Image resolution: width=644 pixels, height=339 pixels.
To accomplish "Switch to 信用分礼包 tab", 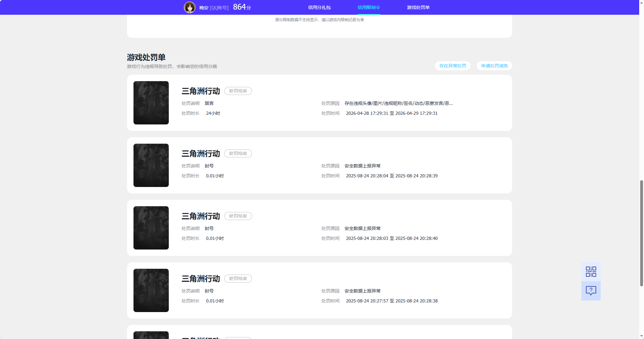I will pyautogui.click(x=319, y=7).
